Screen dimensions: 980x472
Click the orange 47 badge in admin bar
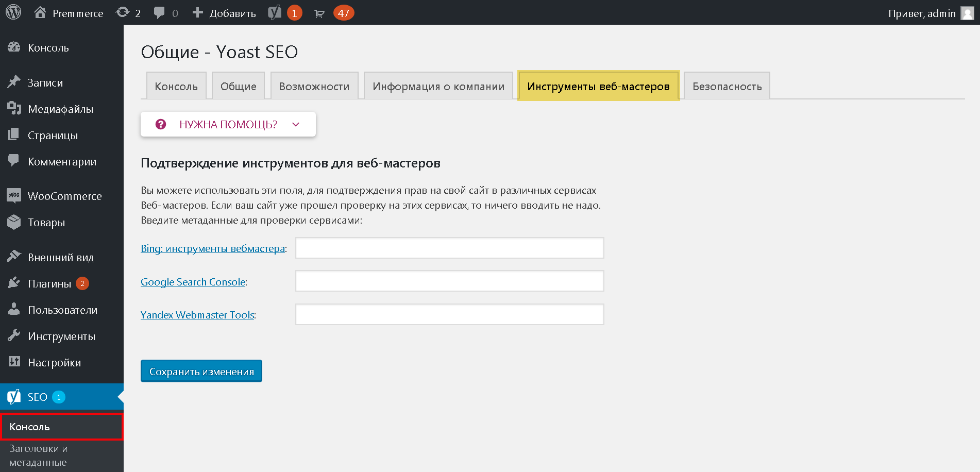coord(344,13)
